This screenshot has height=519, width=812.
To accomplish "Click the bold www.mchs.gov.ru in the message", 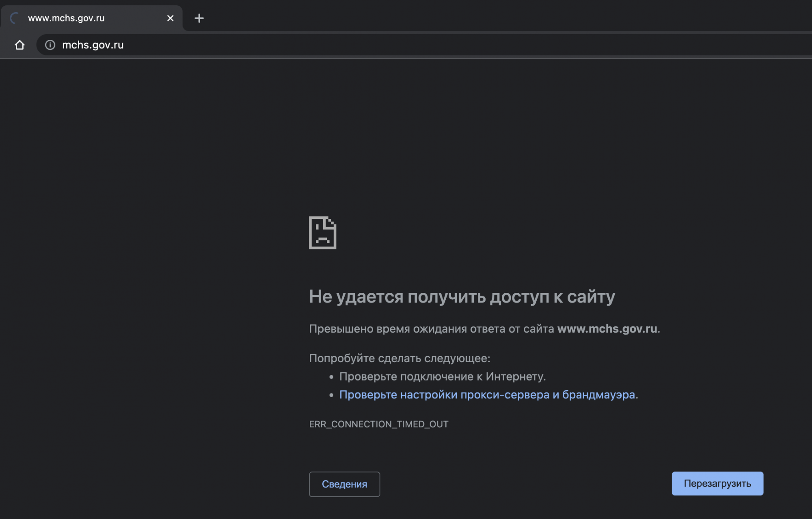I will (607, 329).
